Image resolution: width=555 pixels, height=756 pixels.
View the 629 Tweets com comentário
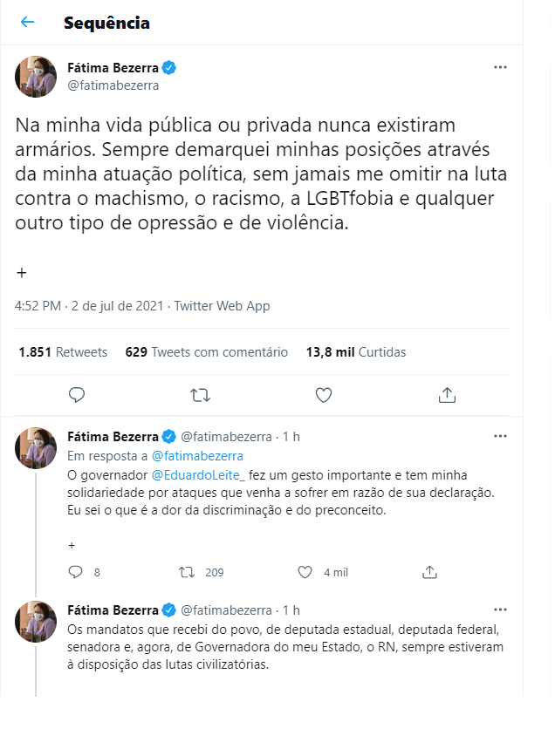(x=207, y=352)
